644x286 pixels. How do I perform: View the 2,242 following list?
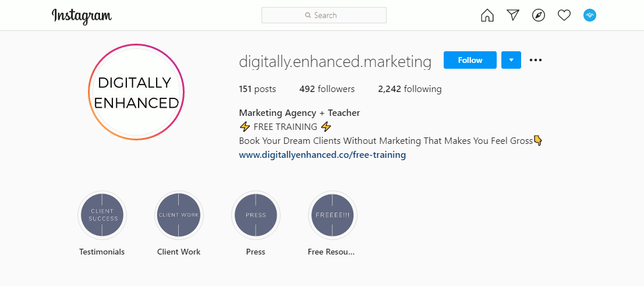410,89
